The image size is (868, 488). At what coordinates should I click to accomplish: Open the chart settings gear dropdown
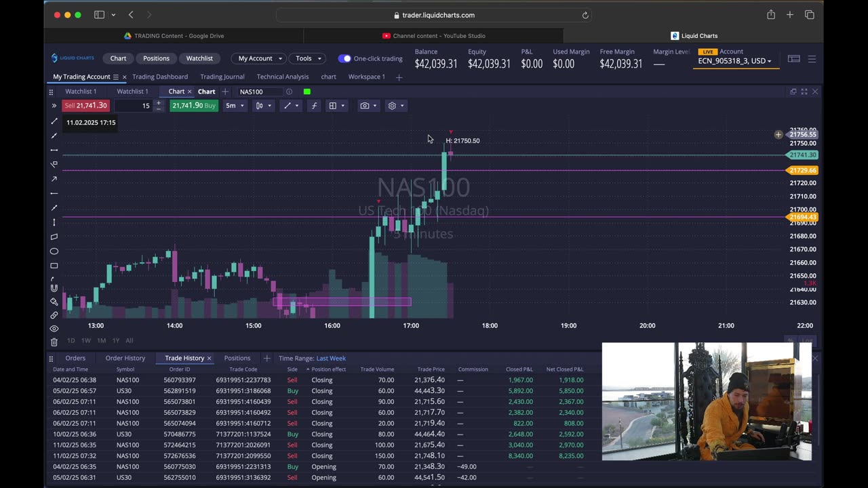[395, 106]
